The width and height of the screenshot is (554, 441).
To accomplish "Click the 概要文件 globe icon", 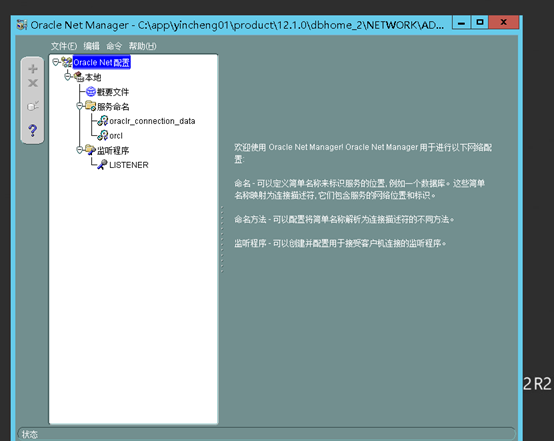I will [91, 92].
